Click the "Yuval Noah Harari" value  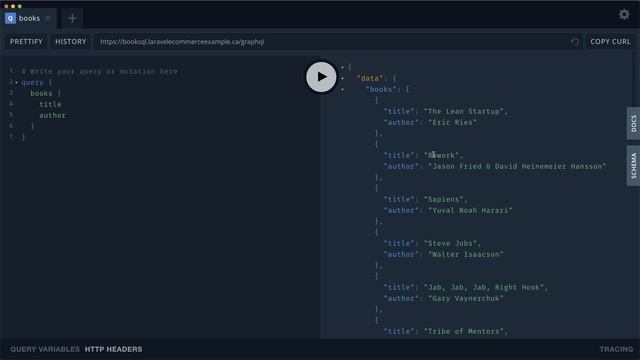pos(470,211)
